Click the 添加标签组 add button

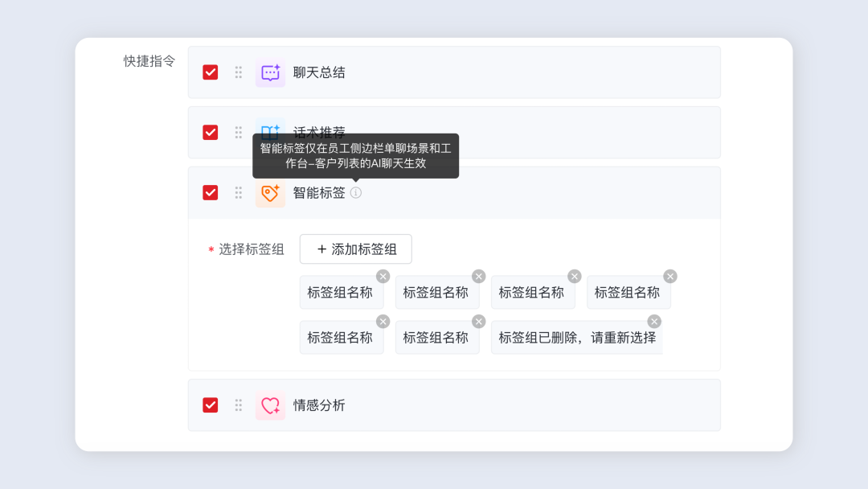(x=355, y=249)
